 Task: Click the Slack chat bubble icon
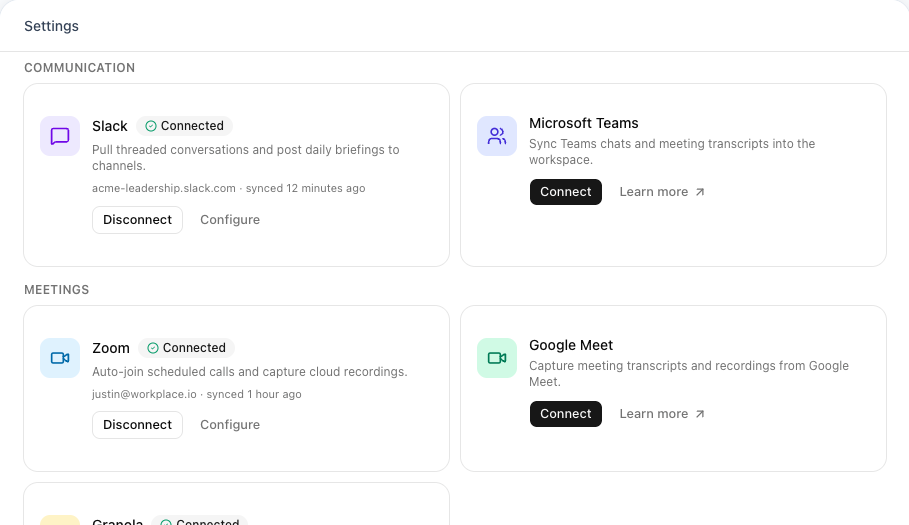[x=60, y=136]
